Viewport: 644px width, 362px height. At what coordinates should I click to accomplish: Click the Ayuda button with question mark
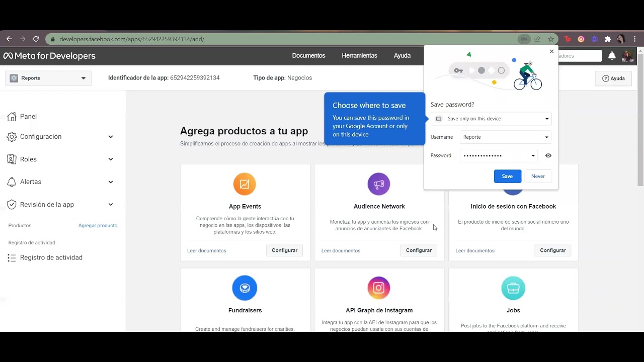[x=613, y=78]
